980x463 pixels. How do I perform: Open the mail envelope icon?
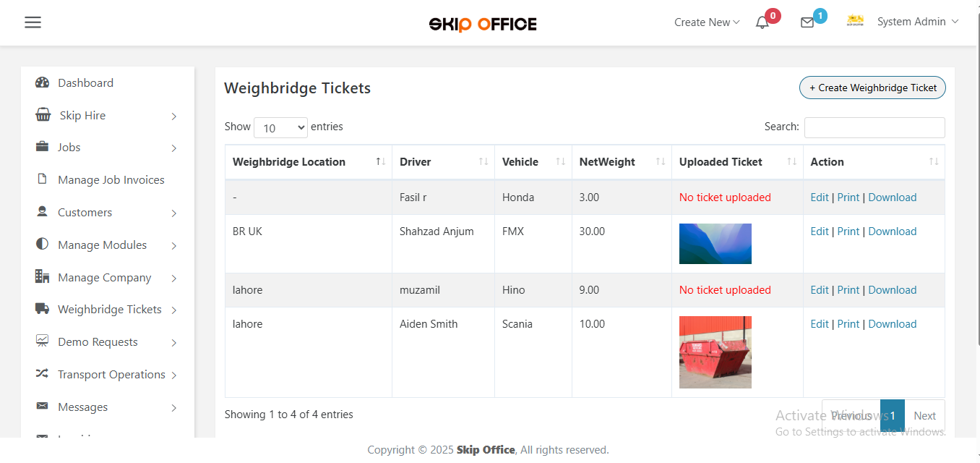[807, 22]
